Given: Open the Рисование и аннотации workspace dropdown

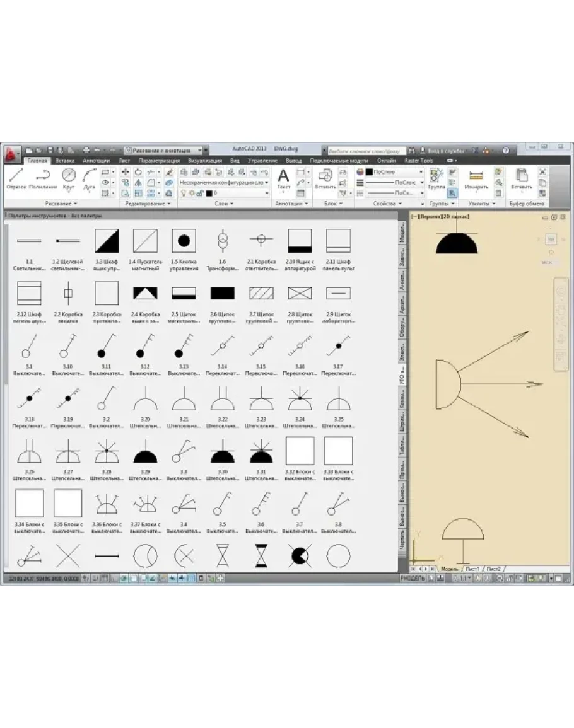Looking at the screenshot, I should coord(165,151).
